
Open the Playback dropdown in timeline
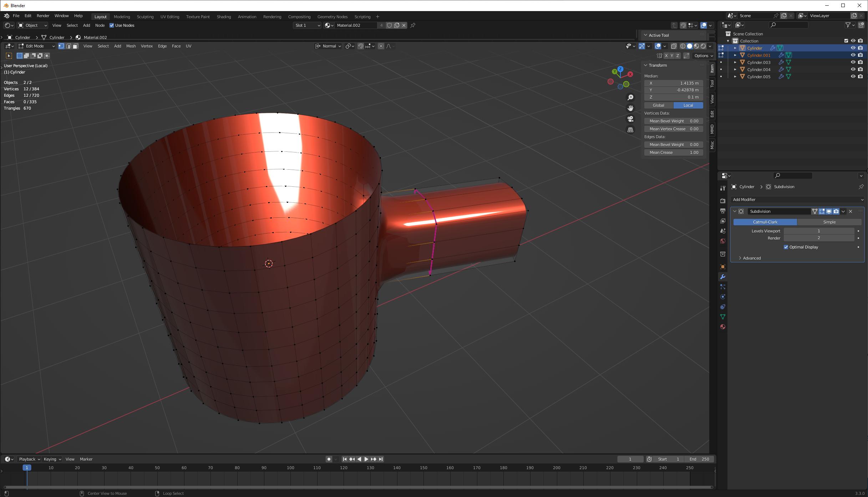click(x=29, y=459)
